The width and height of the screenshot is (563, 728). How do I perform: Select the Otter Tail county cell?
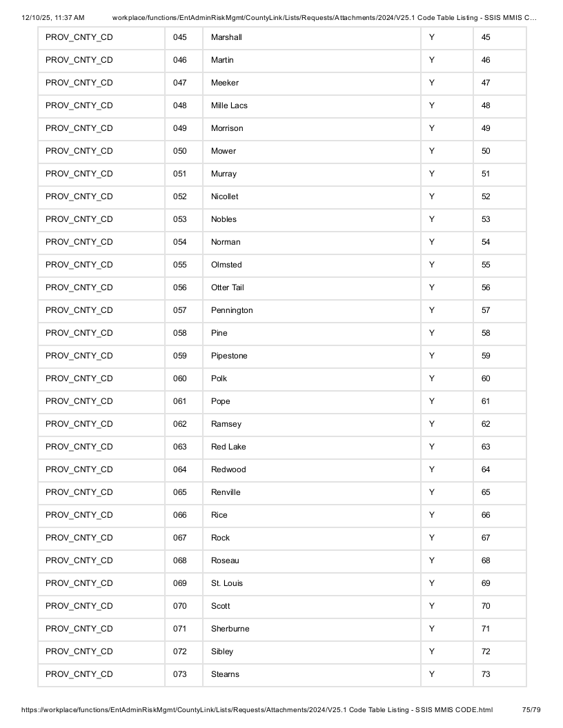pyautogui.click(x=312, y=288)
